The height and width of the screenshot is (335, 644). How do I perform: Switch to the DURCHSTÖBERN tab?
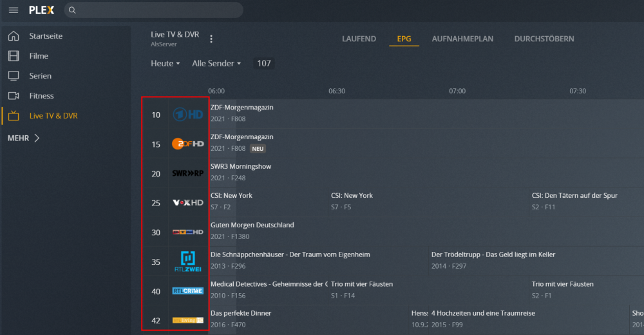[x=544, y=39]
